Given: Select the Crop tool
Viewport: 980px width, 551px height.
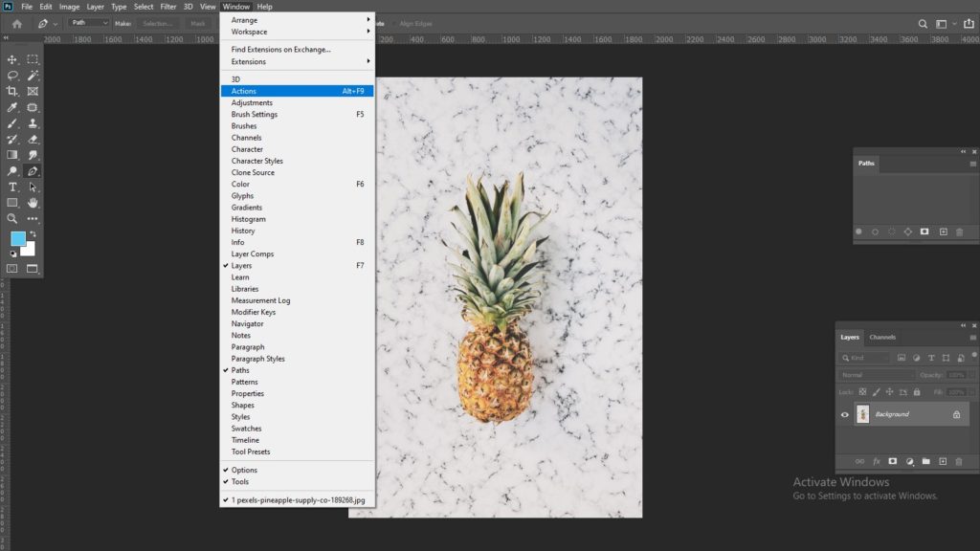Looking at the screenshot, I should [11, 91].
